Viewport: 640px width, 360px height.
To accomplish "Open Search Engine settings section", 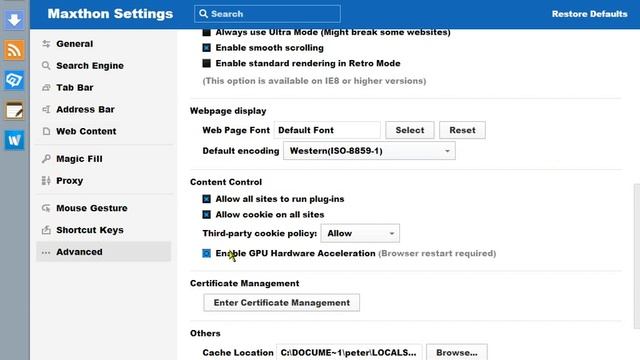I will (103, 66).
